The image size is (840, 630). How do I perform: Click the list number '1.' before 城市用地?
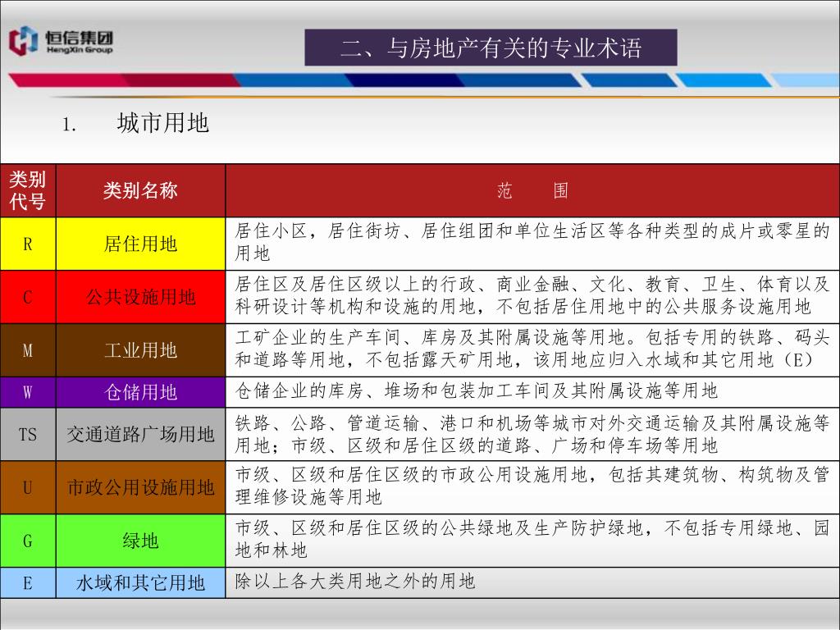70,126
